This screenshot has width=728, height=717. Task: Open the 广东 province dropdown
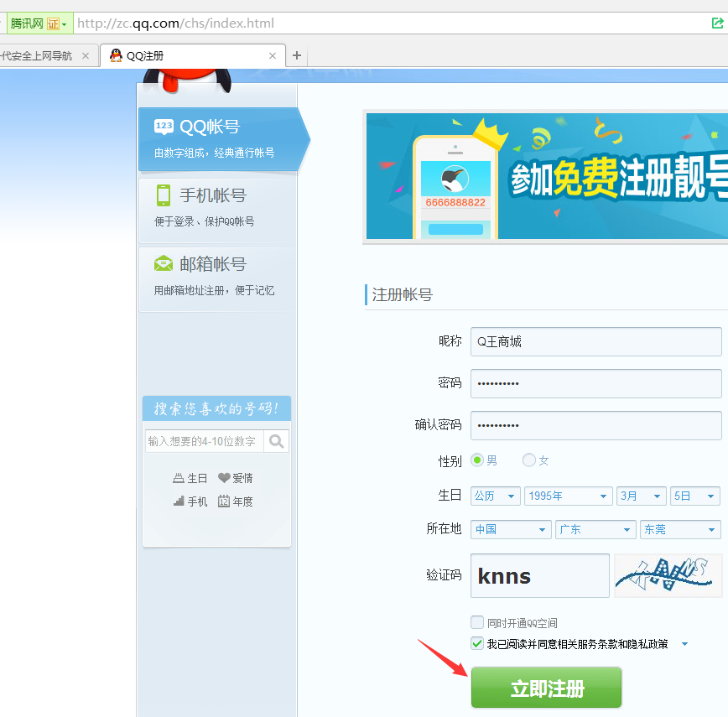coord(595,529)
